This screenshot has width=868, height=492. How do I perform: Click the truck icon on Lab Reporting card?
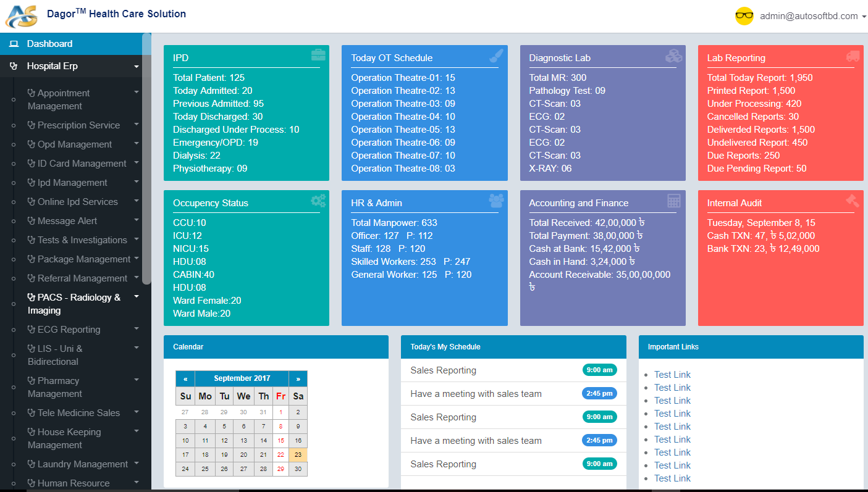tap(853, 56)
